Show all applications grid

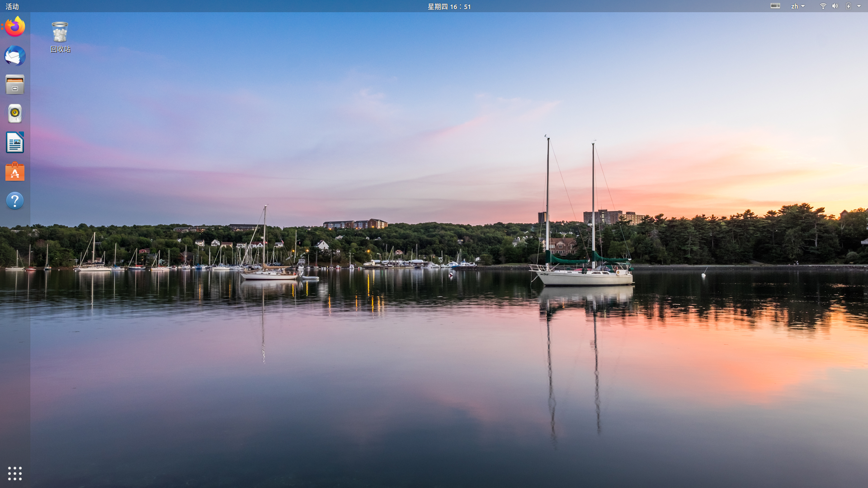pyautogui.click(x=15, y=474)
